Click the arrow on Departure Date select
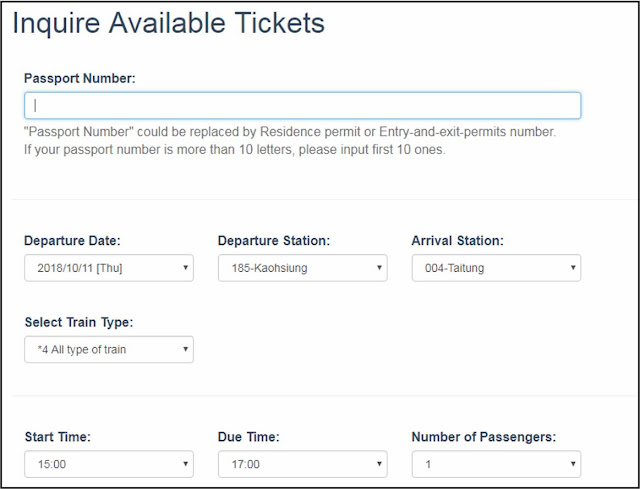 pyautogui.click(x=185, y=268)
